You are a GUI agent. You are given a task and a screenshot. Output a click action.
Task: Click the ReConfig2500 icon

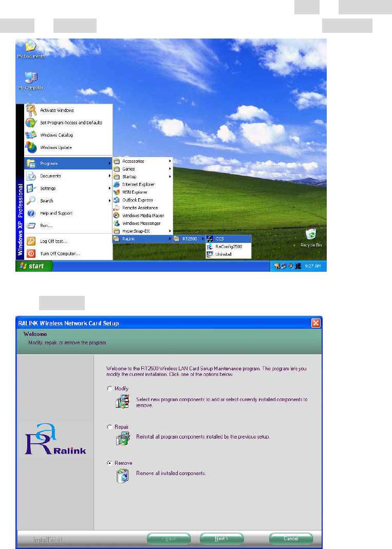pyautogui.click(x=210, y=247)
